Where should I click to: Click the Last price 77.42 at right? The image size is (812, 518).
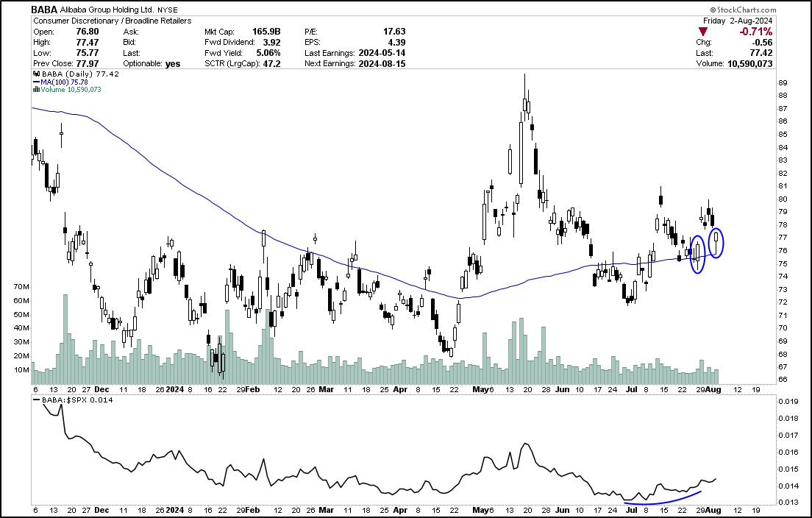(761, 53)
